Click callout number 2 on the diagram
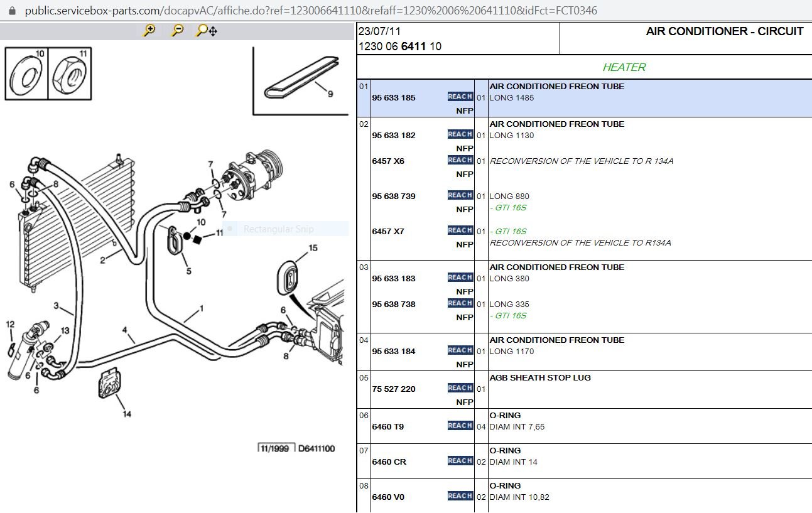 pyautogui.click(x=103, y=261)
